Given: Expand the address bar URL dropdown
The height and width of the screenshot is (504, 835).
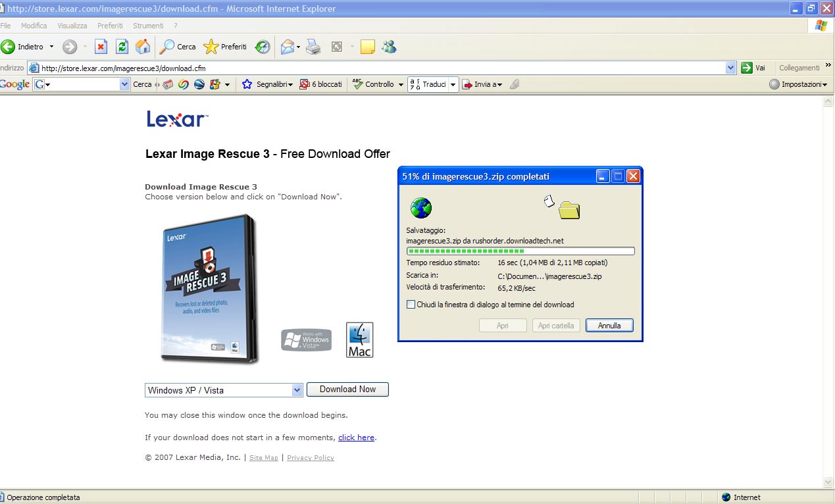Looking at the screenshot, I should coord(730,68).
